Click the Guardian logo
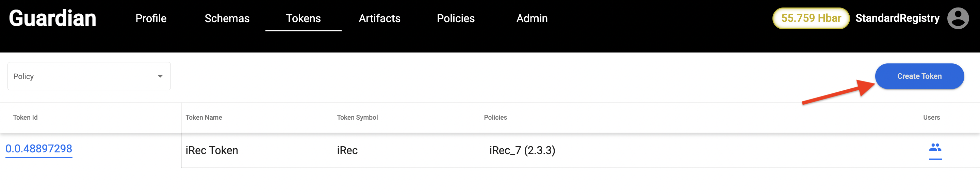This screenshot has width=980, height=195. click(52, 18)
